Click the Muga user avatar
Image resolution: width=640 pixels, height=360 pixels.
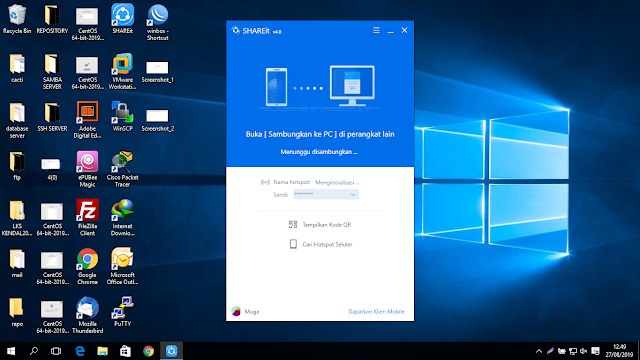(236, 311)
